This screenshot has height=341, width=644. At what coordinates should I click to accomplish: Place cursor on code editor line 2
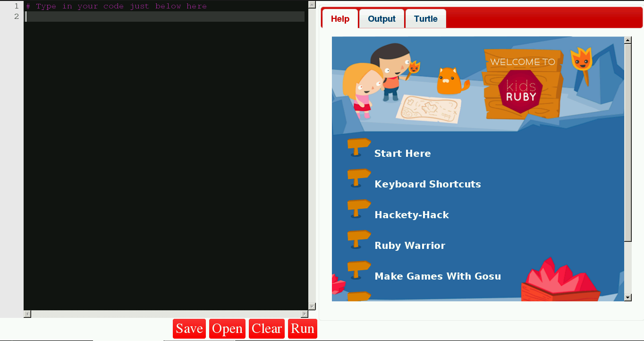(165, 17)
